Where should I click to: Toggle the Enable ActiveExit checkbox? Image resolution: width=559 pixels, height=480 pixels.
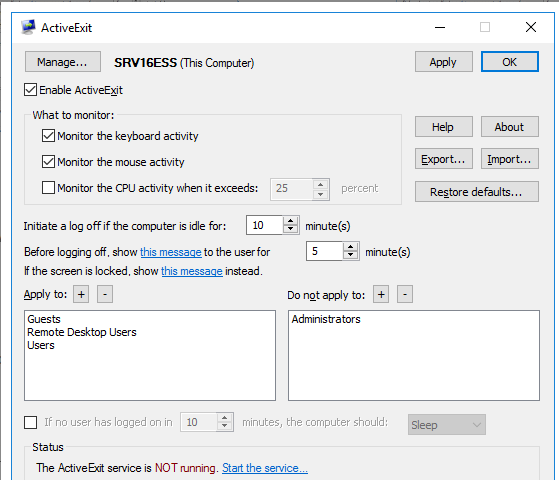[30, 90]
